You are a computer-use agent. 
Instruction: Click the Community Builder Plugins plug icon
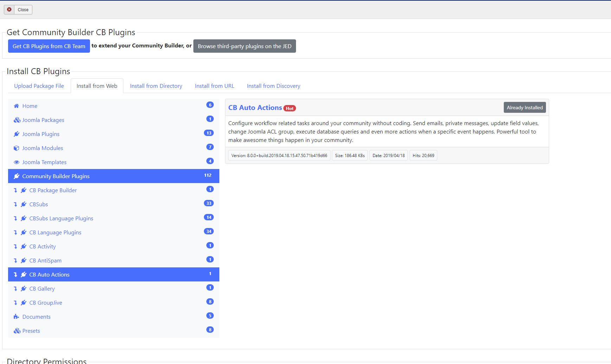(17, 176)
